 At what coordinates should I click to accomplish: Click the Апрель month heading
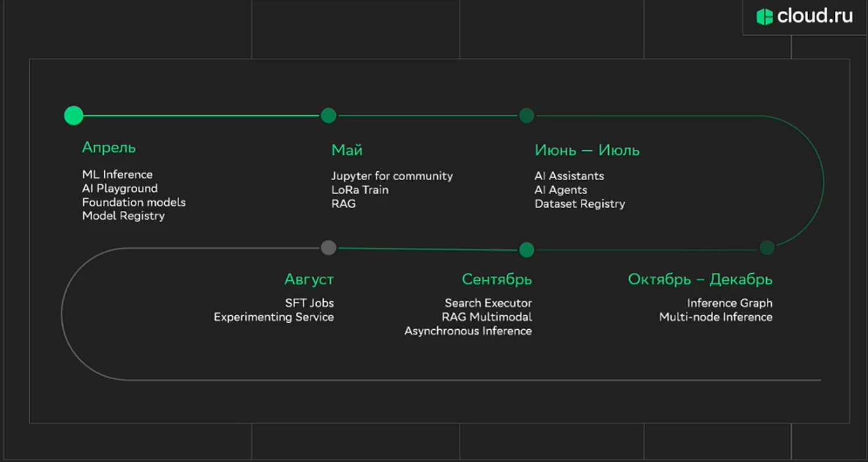coord(109,148)
